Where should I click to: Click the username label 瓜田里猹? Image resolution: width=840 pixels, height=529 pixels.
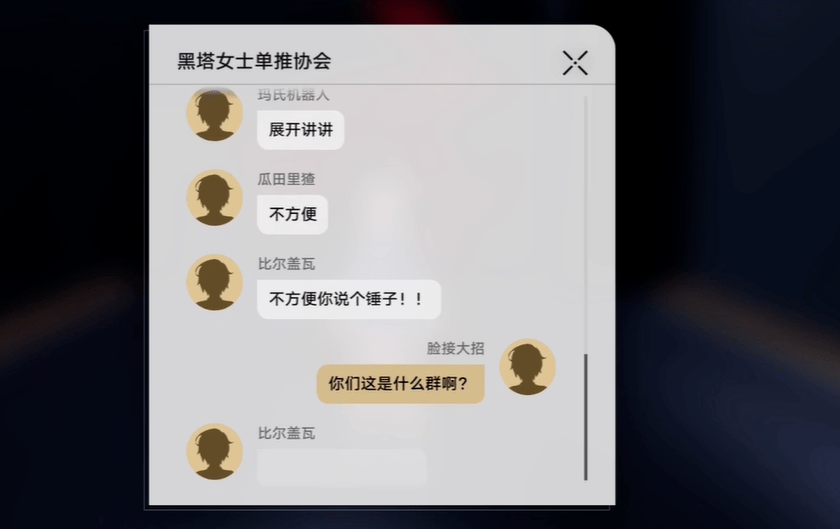[286, 179]
